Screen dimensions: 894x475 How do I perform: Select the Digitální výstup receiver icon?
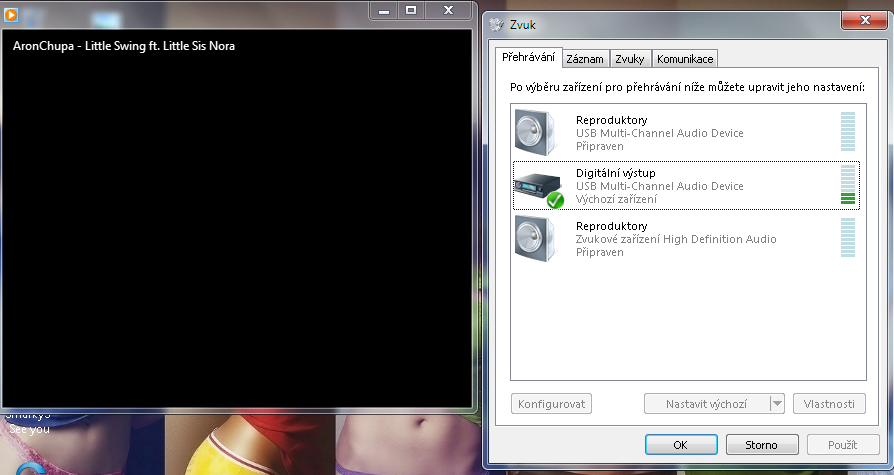pyautogui.click(x=539, y=190)
